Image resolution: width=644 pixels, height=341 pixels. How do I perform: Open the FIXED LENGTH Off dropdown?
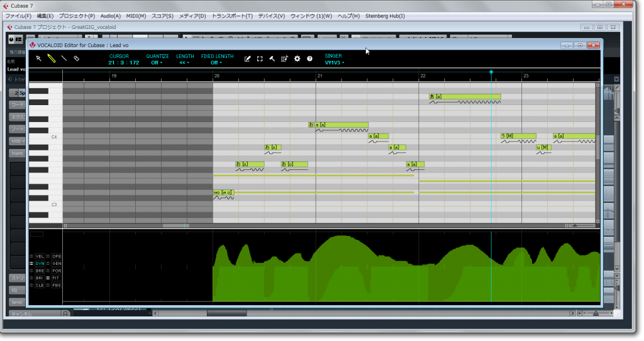pos(216,63)
